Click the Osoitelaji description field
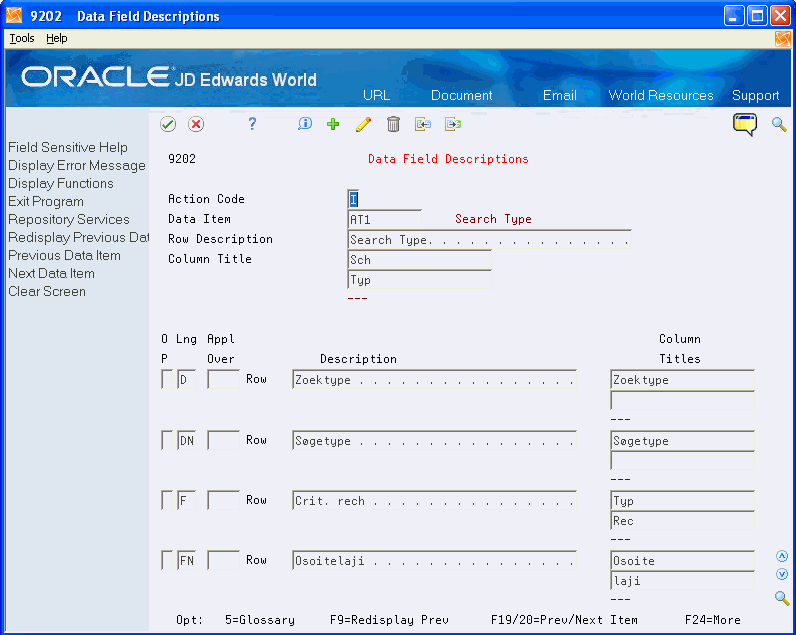The width and height of the screenshot is (796, 635). (x=434, y=560)
